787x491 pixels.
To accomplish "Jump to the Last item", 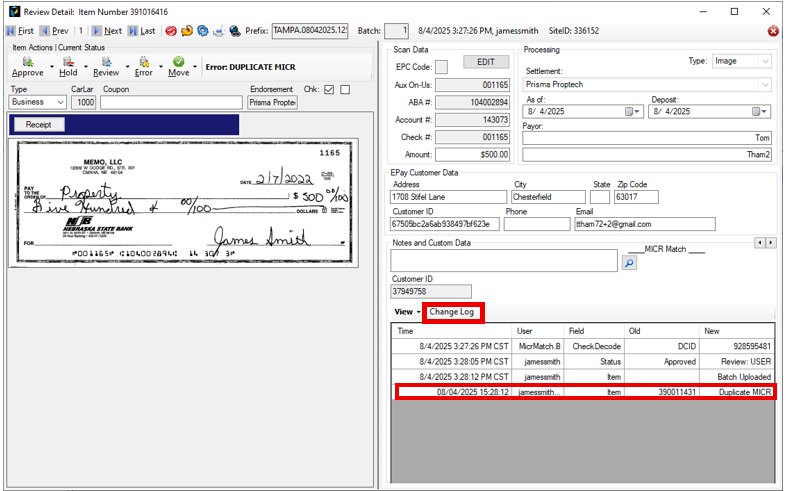I will click(140, 31).
